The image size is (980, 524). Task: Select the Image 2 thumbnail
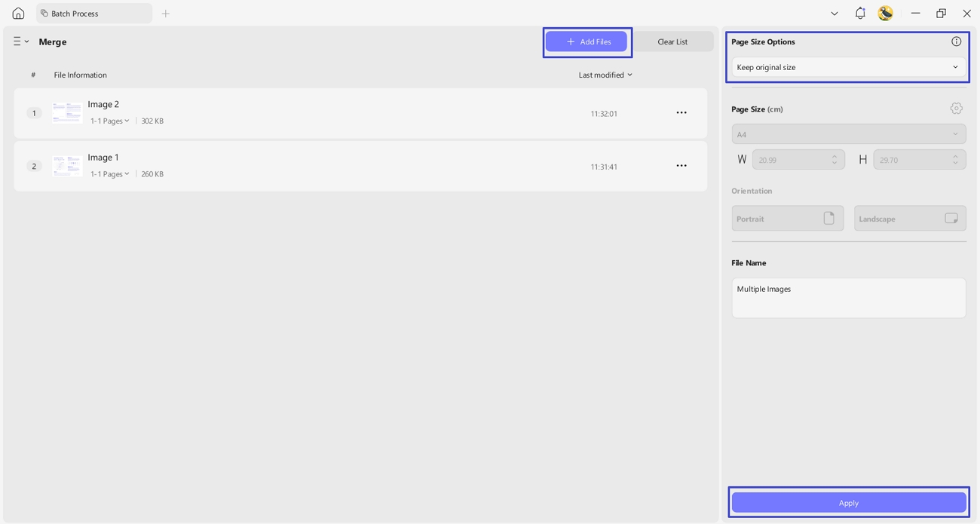67,113
